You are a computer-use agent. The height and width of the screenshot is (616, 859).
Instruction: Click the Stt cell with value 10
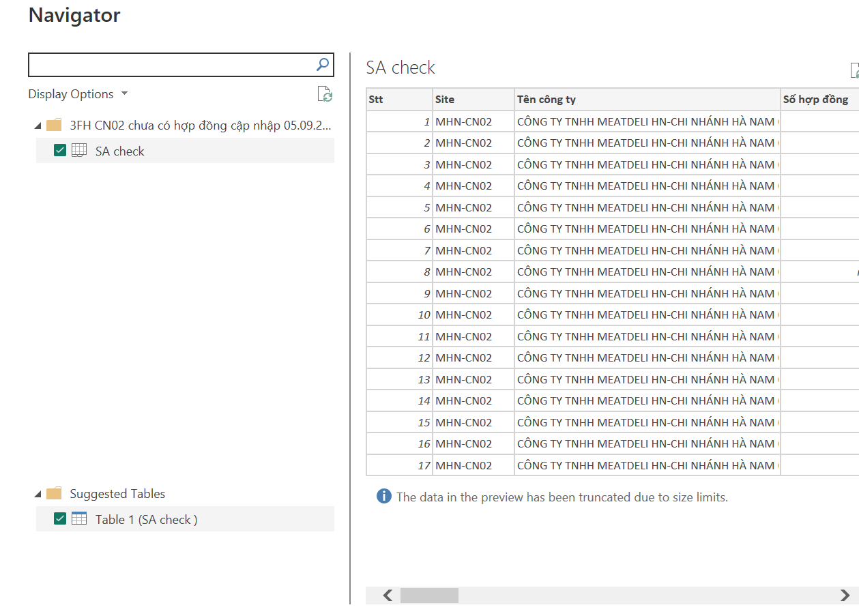click(399, 314)
